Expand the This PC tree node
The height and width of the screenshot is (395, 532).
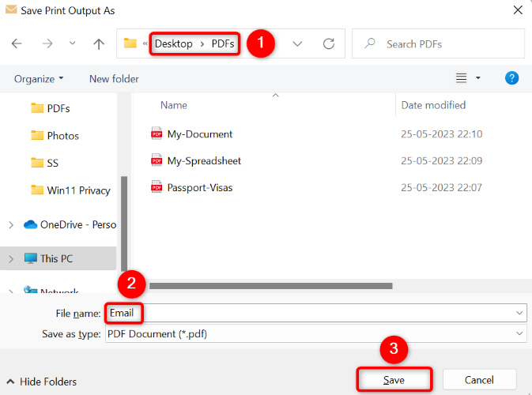(x=10, y=258)
